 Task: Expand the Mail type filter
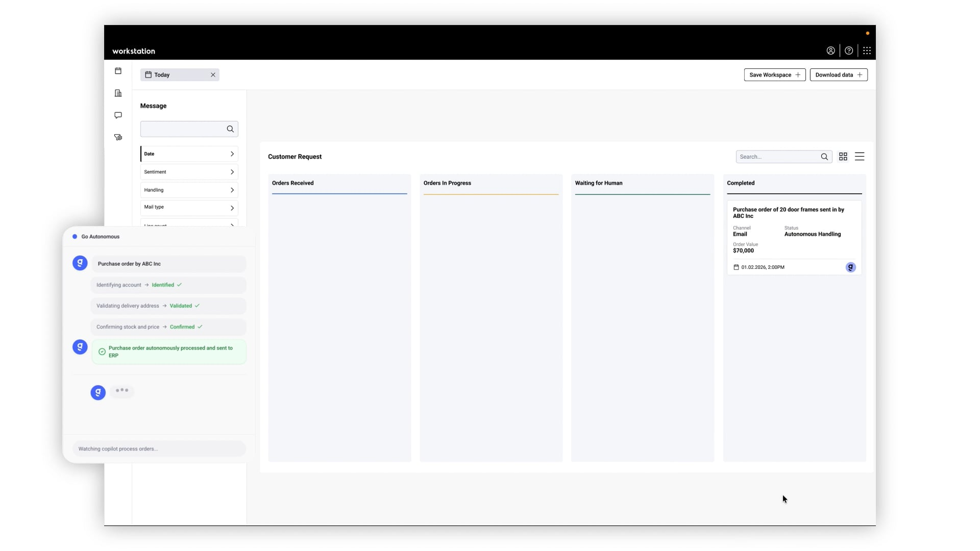pyautogui.click(x=189, y=208)
